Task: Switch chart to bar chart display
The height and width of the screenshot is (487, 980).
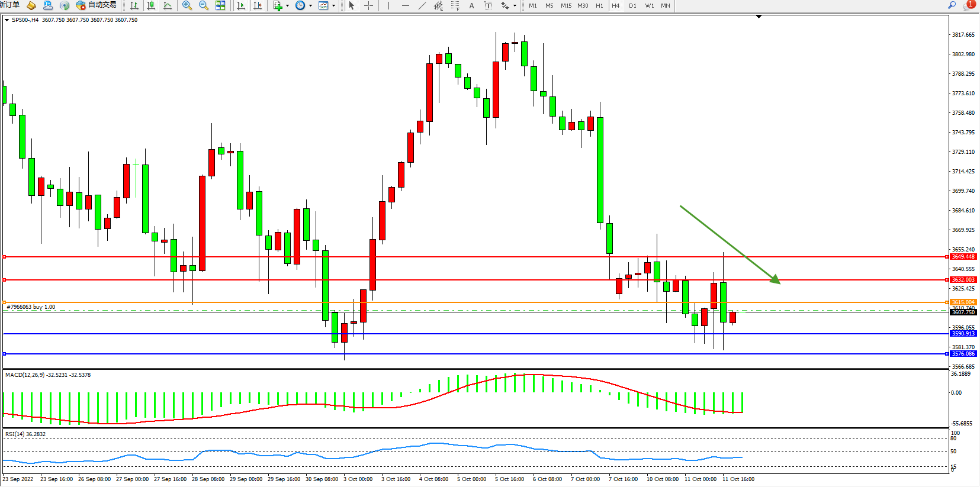Action: tap(134, 5)
